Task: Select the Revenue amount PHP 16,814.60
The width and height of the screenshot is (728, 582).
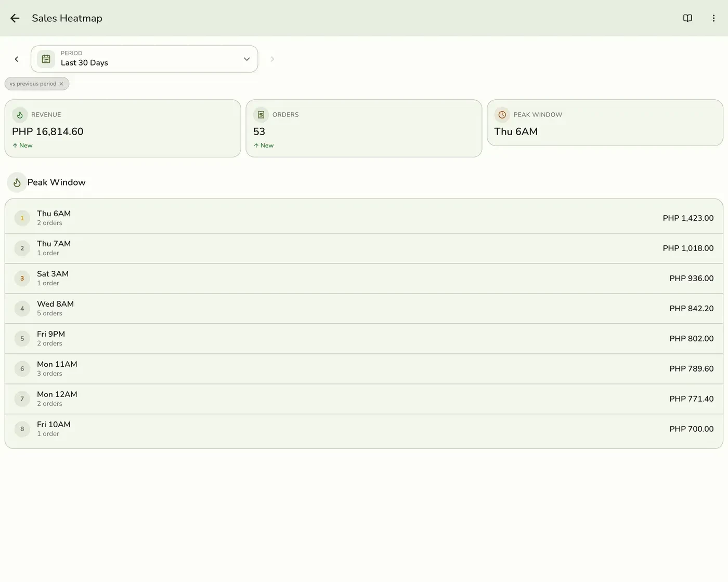Action: tap(48, 131)
